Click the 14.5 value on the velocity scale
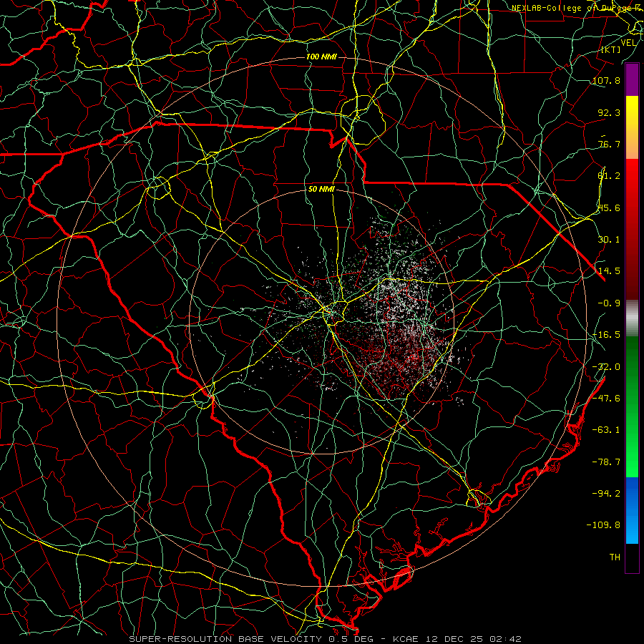This screenshot has height=644, width=644. pos(609,271)
